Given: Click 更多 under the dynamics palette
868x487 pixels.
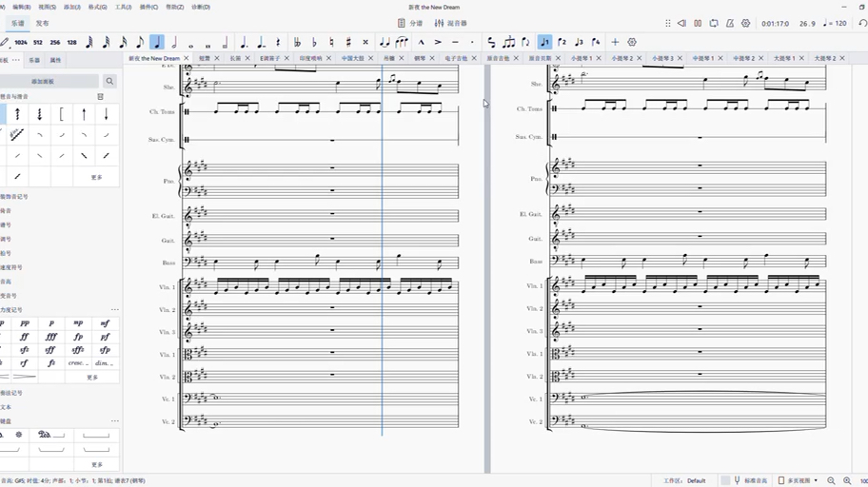Looking at the screenshot, I should 92,378.
